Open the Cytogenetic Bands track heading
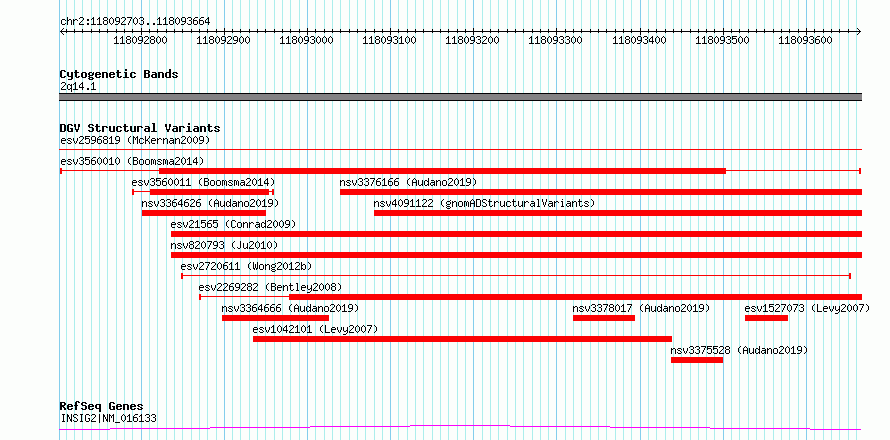 [x=119, y=74]
